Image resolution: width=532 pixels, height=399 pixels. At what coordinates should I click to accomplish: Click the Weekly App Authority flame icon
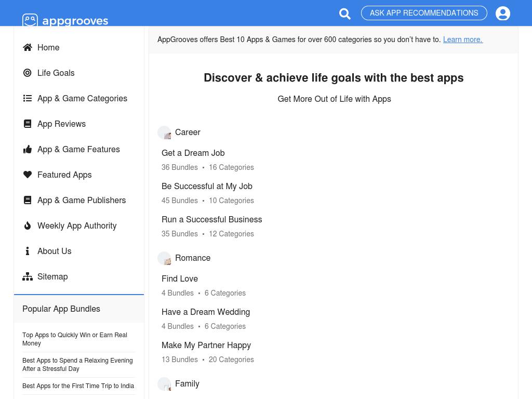28,225
